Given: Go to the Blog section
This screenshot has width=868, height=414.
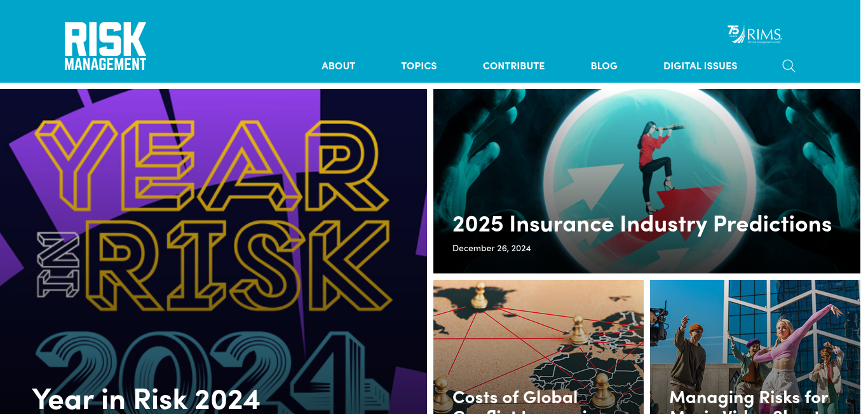Looking at the screenshot, I should [604, 66].
